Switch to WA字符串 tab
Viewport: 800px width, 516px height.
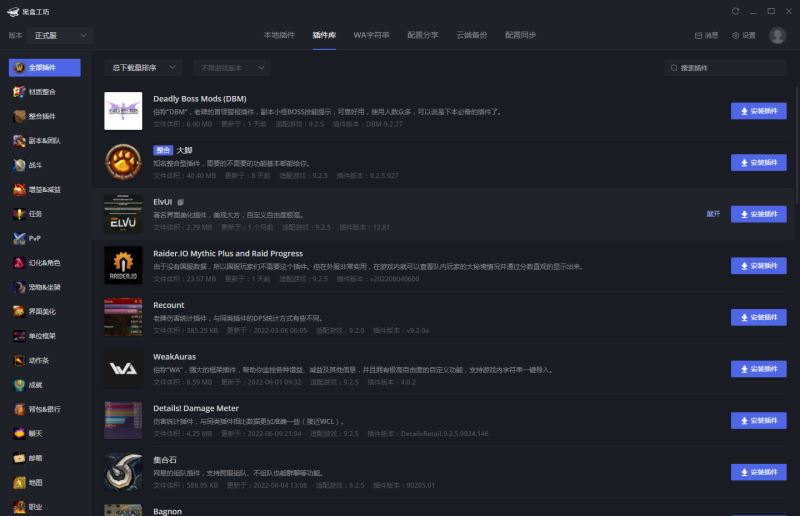[x=371, y=35]
